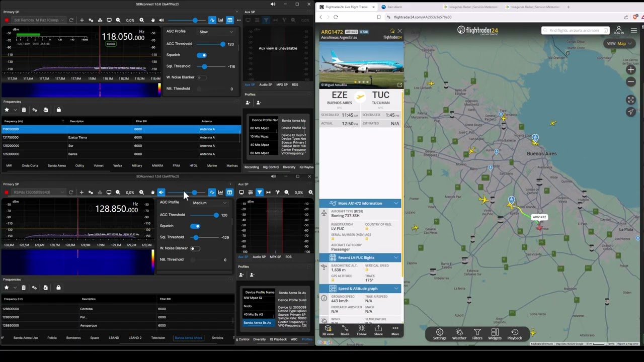Image resolution: width=644 pixels, height=362 pixels.
Task: Toggle Squelch in bottom SDRconnect window
Action: (195, 226)
